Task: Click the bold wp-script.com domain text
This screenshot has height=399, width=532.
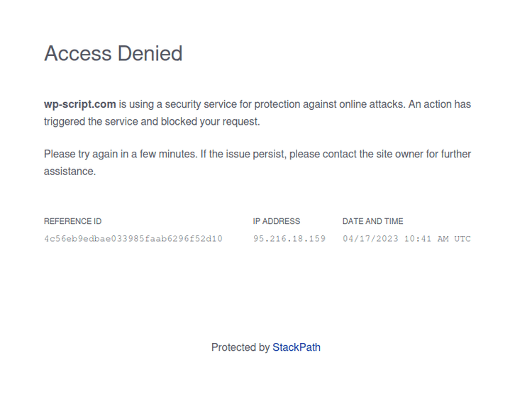Action: 79,104
